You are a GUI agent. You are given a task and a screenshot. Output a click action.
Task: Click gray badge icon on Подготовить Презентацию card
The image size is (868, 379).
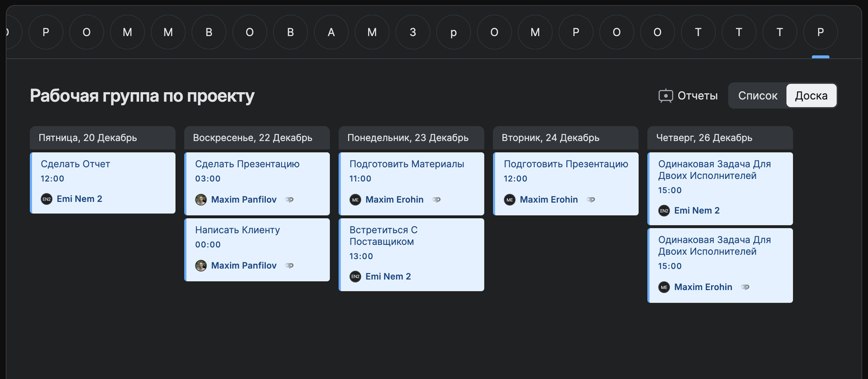click(591, 200)
